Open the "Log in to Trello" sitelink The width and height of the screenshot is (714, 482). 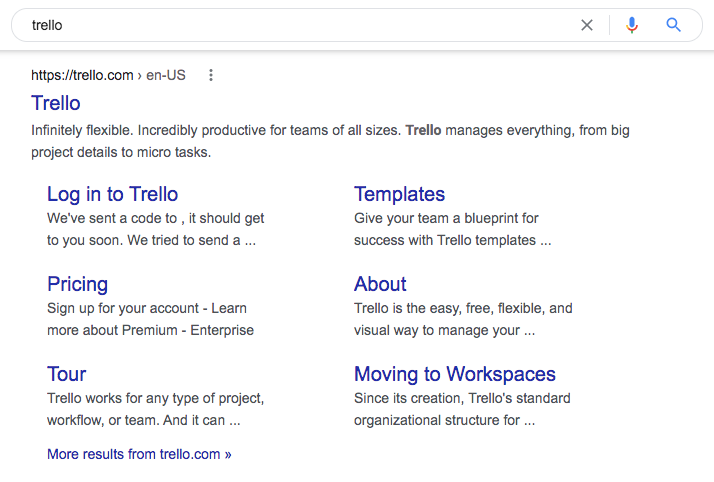click(112, 194)
